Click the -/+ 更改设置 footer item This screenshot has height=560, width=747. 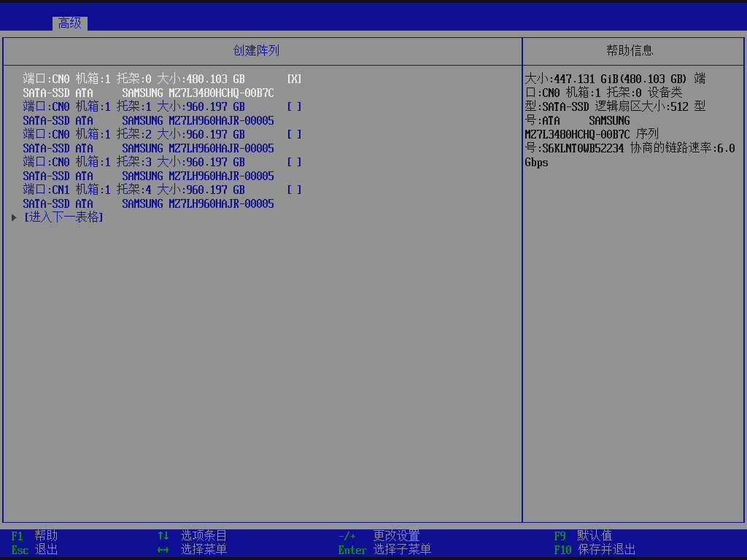[x=379, y=536]
